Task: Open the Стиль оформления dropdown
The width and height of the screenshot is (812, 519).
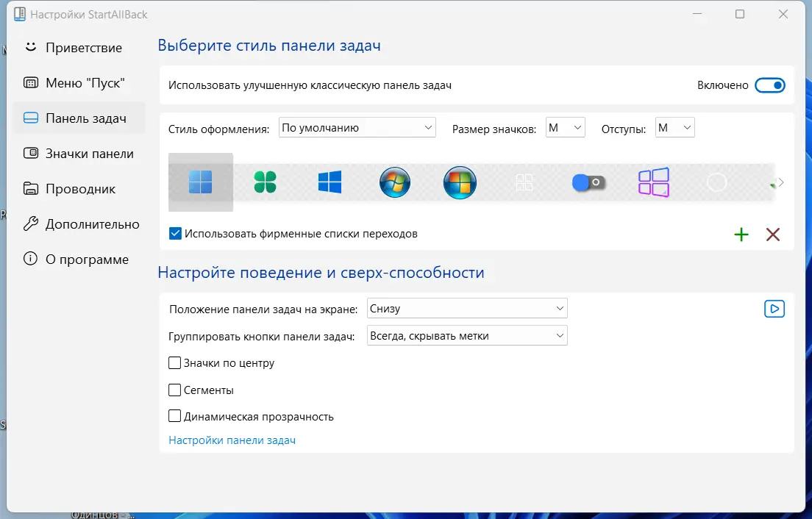Action: coord(357,127)
